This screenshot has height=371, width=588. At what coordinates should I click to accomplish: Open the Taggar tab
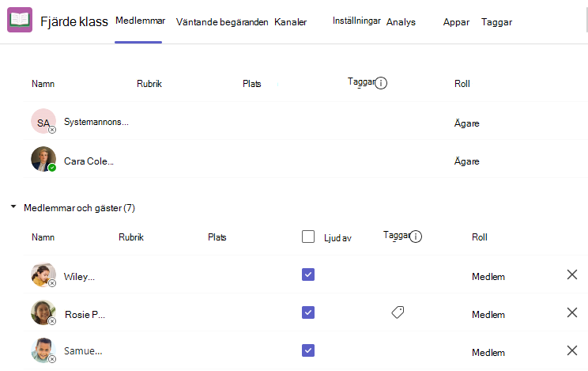pyautogui.click(x=496, y=22)
